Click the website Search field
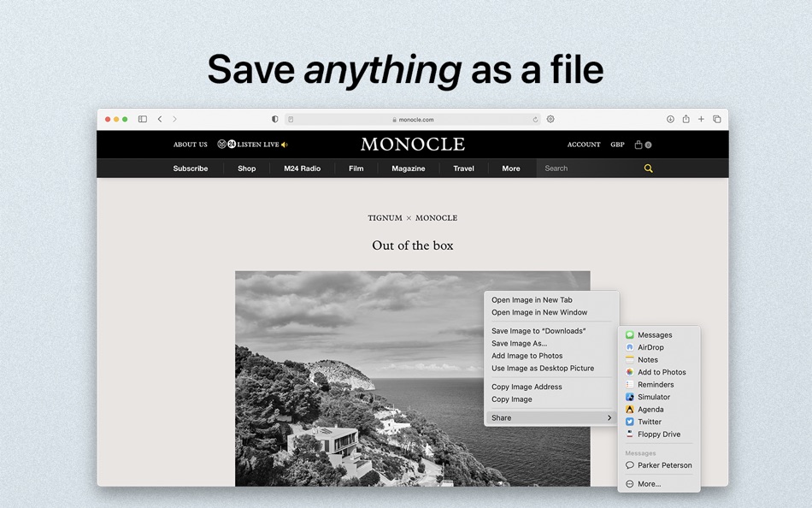 589,168
